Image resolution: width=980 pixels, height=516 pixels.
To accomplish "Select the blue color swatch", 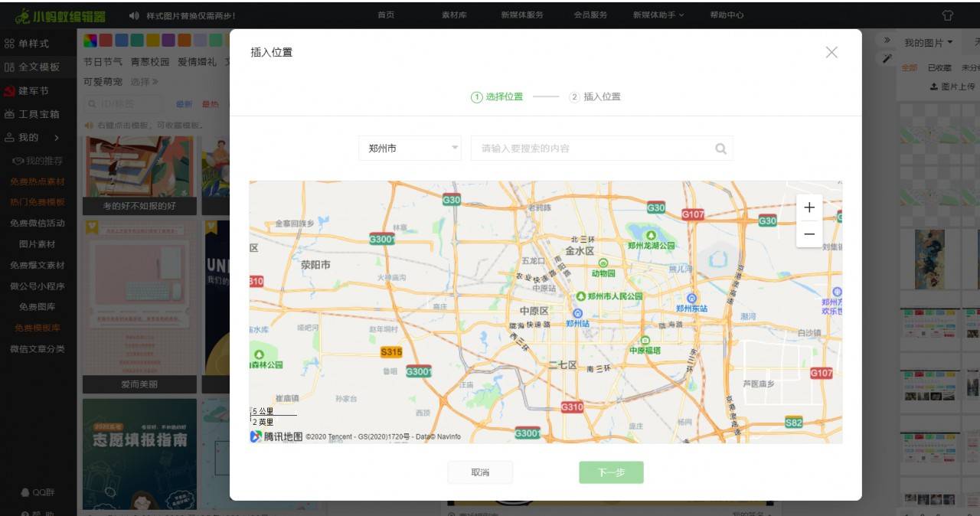I will [121, 41].
